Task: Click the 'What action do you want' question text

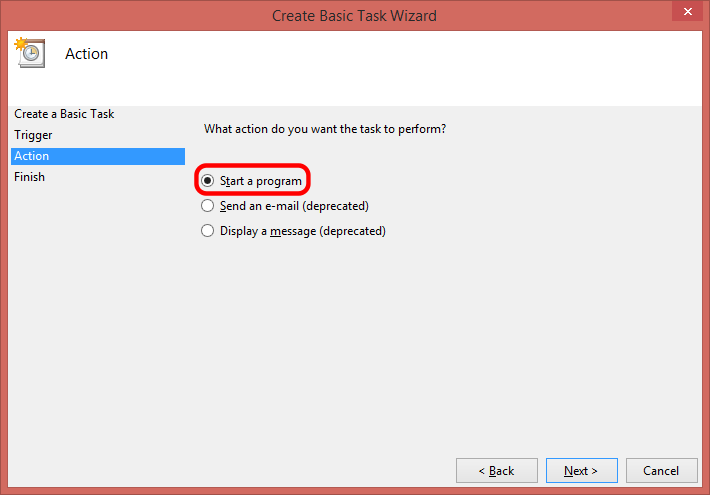Action: point(325,129)
